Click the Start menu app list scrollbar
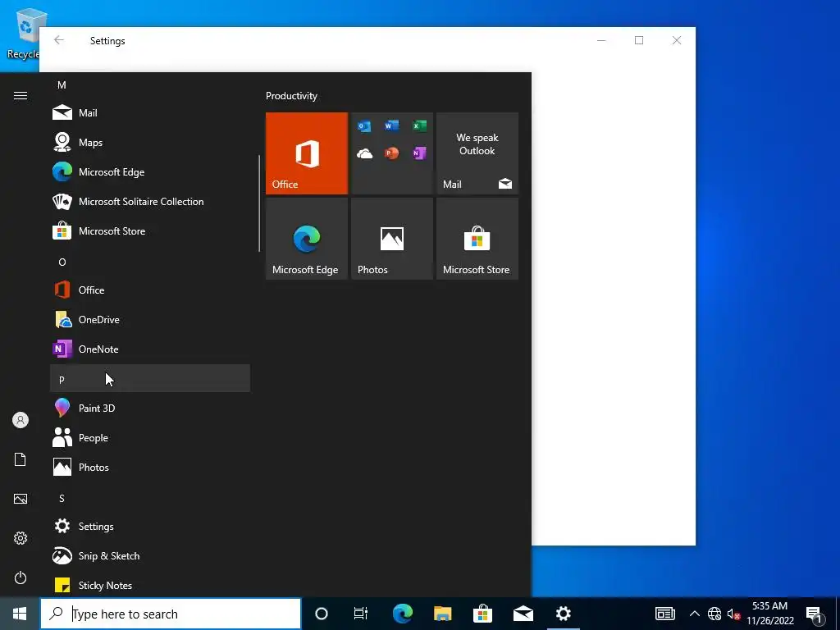 259,203
